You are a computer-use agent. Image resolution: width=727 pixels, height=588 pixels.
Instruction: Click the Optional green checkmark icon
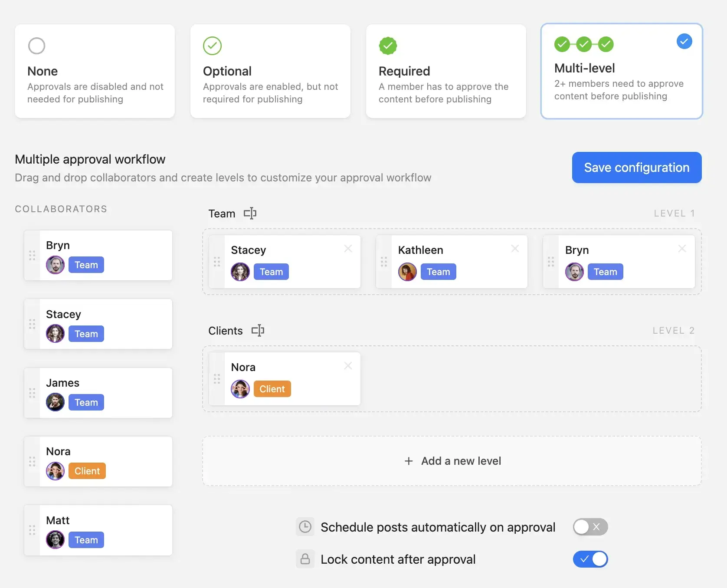click(212, 46)
